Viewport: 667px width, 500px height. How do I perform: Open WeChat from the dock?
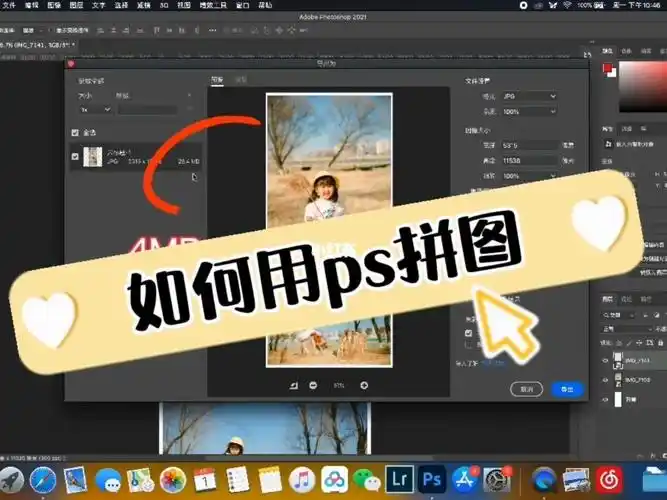[x=367, y=480]
